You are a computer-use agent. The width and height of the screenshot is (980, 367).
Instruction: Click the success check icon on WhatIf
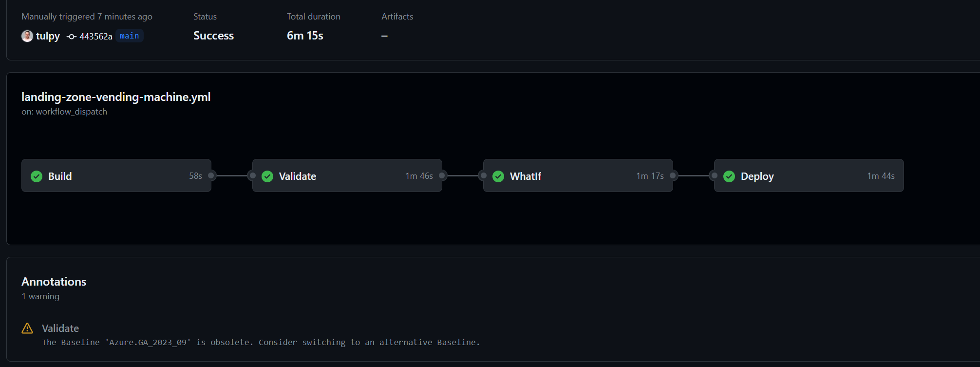click(498, 176)
